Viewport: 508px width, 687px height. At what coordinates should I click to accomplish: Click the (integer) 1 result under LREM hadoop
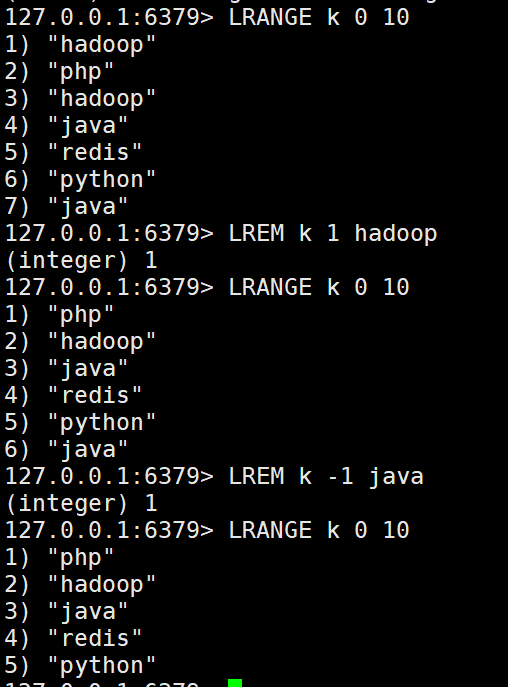81,260
